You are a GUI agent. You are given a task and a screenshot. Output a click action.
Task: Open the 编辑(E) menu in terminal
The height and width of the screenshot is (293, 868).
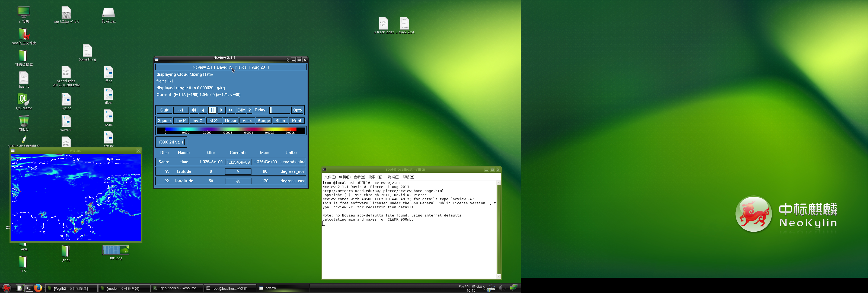click(x=345, y=177)
